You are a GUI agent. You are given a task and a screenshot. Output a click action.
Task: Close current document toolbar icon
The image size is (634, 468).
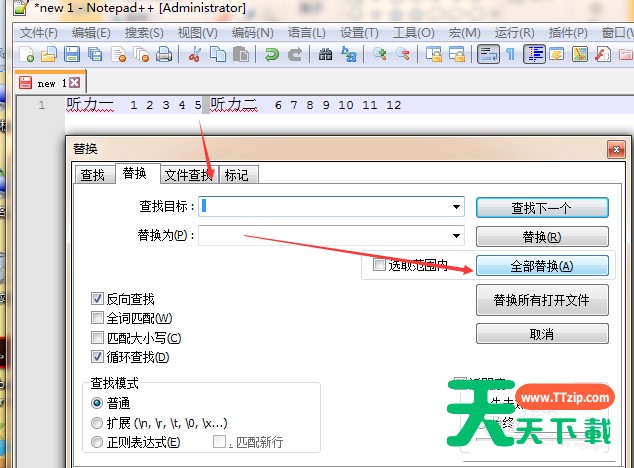click(118, 54)
